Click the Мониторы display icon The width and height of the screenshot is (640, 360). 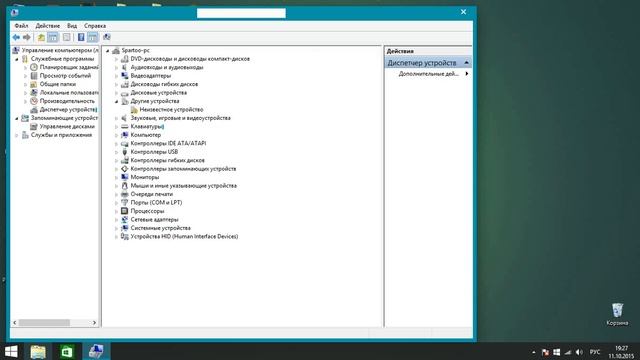[125, 177]
